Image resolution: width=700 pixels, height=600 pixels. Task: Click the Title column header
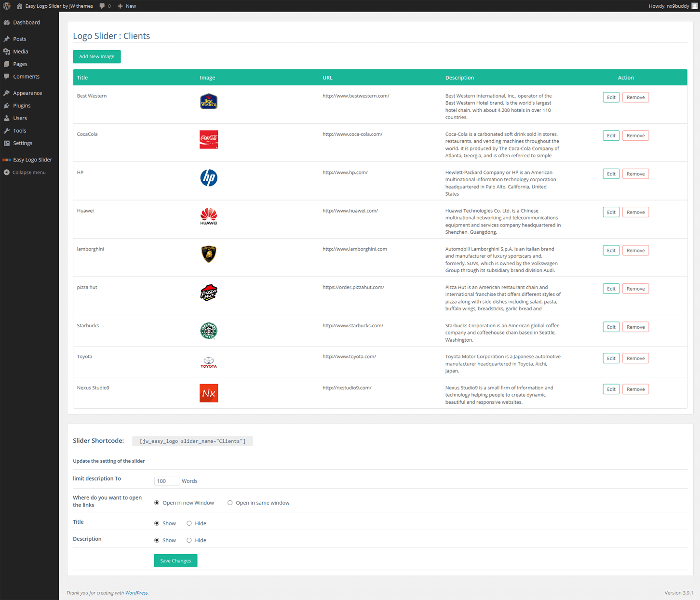(82, 78)
